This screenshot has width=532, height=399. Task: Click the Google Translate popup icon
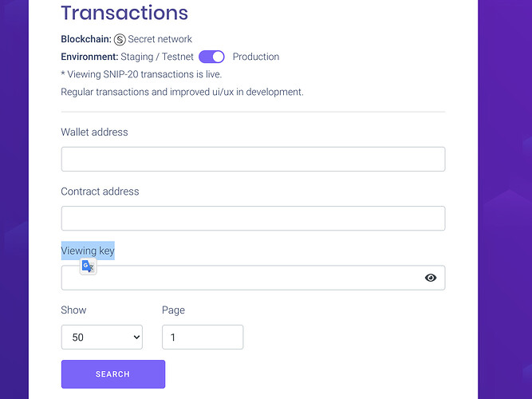pyautogui.click(x=89, y=267)
